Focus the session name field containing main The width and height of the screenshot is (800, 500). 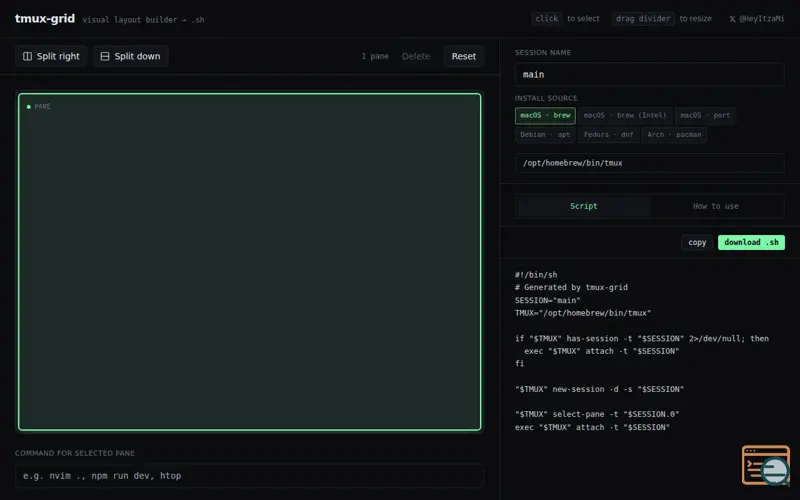649,74
